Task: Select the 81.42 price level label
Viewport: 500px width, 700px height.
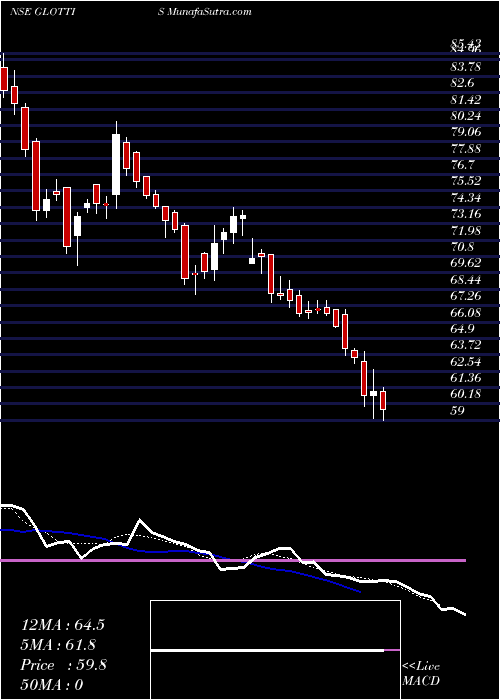Action: tap(466, 100)
